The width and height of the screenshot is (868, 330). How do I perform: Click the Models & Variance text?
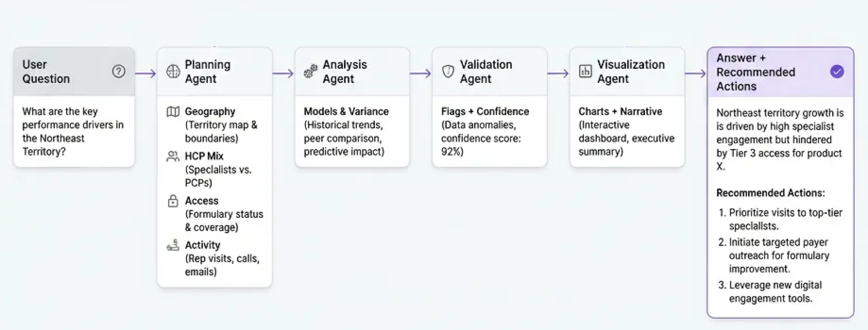pyautogui.click(x=346, y=112)
